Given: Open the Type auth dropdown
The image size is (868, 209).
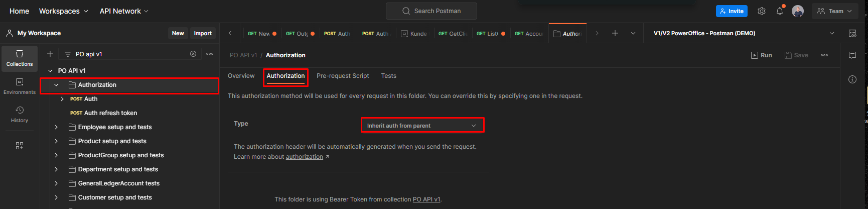Looking at the screenshot, I should pyautogui.click(x=422, y=125).
